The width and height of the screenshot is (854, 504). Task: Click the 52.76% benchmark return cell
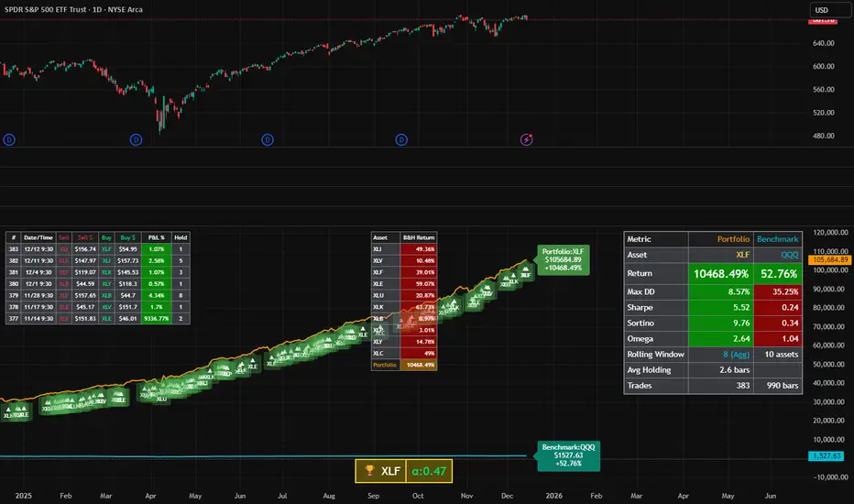click(778, 273)
